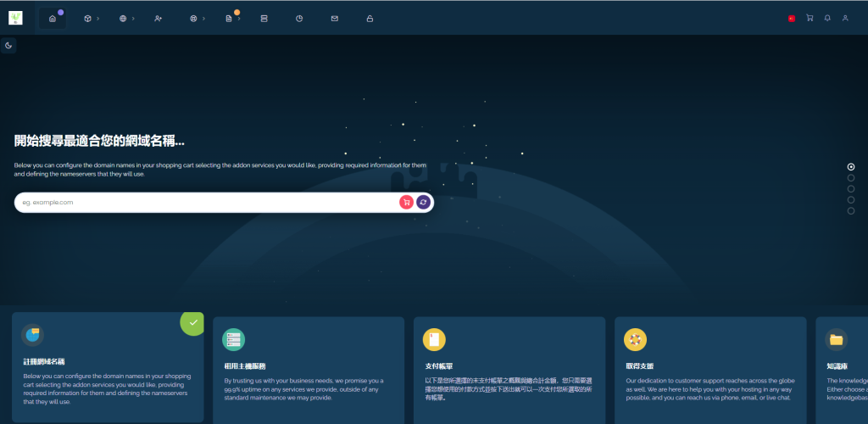Select the last slide indicator dot
The width and height of the screenshot is (868, 424).
851,211
